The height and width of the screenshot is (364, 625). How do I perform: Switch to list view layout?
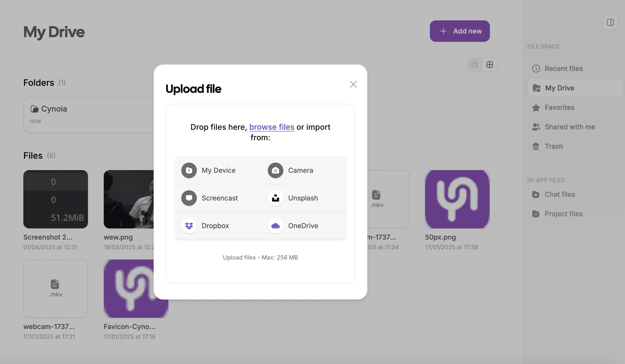(x=474, y=65)
